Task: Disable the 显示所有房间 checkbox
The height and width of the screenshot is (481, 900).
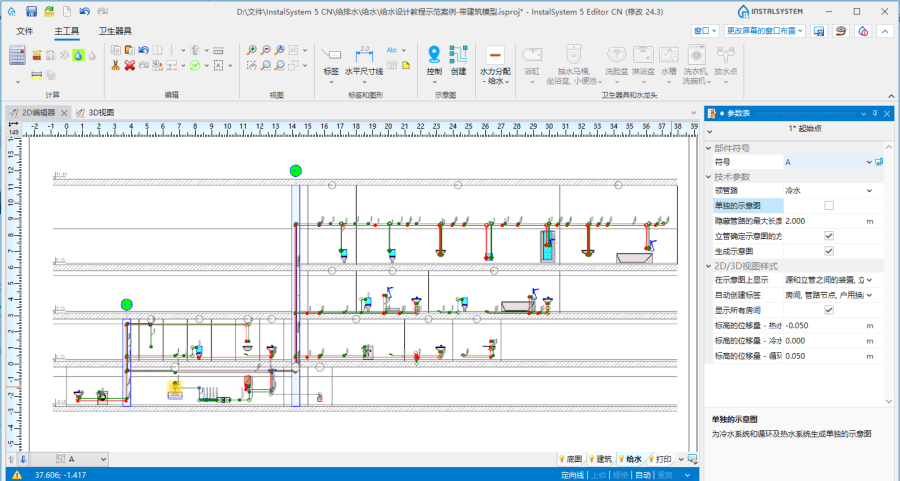Action: pos(828,310)
